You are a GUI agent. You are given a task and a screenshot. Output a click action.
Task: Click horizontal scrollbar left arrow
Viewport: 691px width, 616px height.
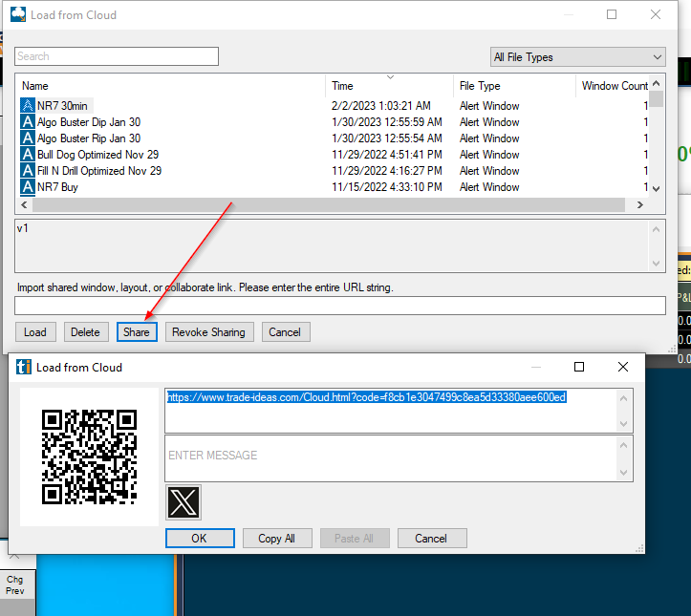(24, 204)
